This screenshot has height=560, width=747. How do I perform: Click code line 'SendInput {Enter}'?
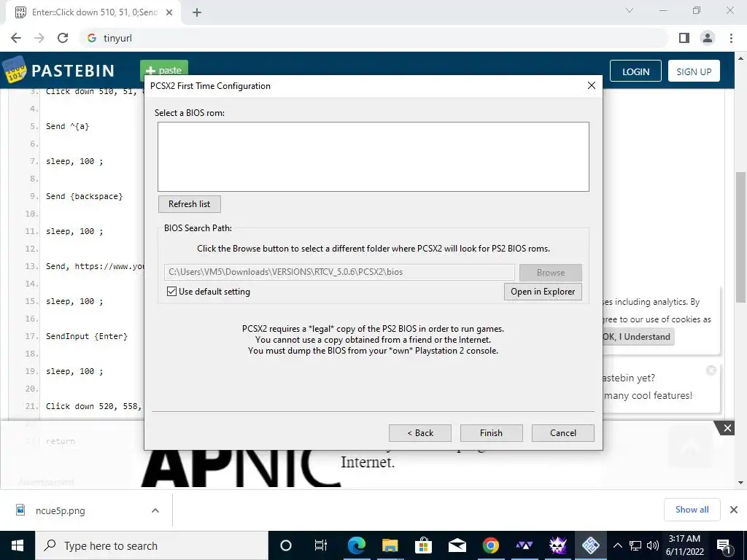pyautogui.click(x=87, y=336)
